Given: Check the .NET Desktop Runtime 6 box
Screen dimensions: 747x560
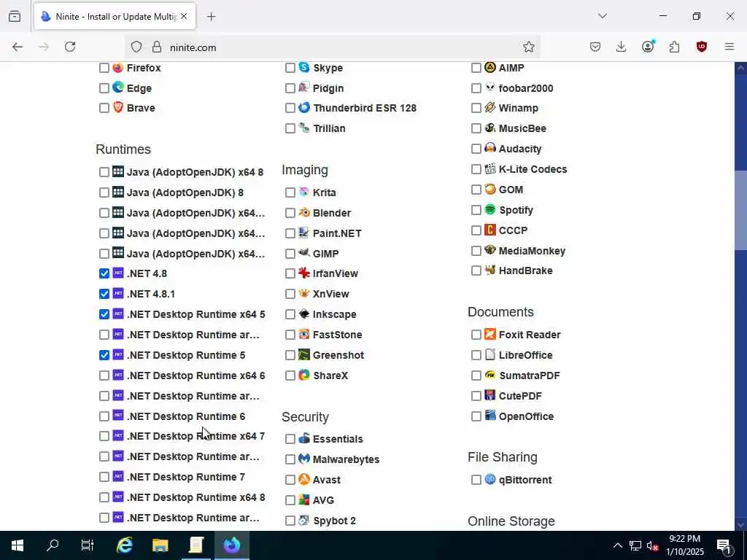Looking at the screenshot, I should click(104, 416).
